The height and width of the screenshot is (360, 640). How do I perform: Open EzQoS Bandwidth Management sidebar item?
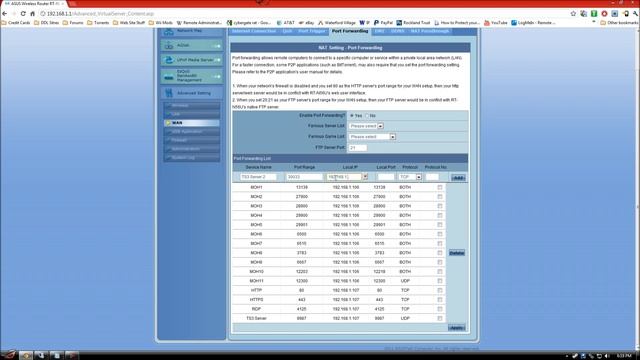[x=192, y=76]
